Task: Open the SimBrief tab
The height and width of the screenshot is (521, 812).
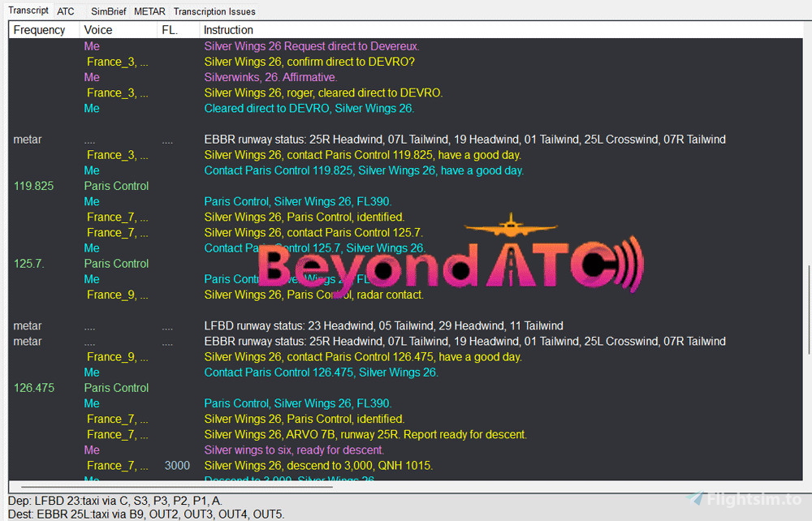Action: coord(108,11)
